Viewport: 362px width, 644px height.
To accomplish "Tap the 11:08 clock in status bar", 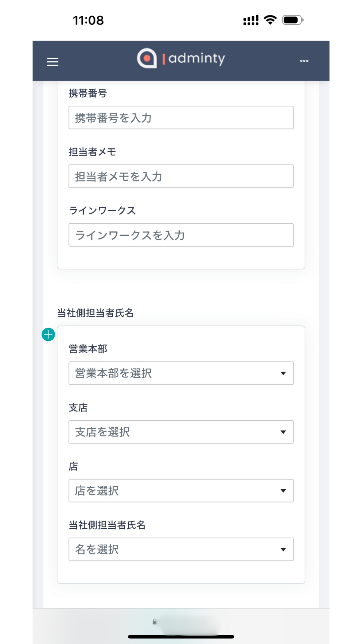I will tap(88, 20).
